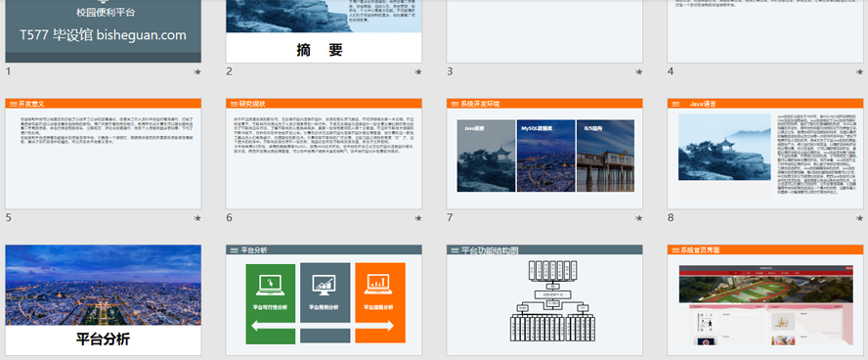This screenshot has width=868, height=360.
Task: Open the blank slide 3 thumbnail
Action: click(x=544, y=31)
